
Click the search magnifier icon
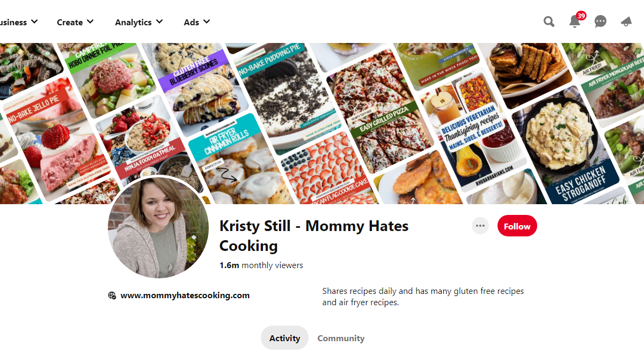point(548,21)
